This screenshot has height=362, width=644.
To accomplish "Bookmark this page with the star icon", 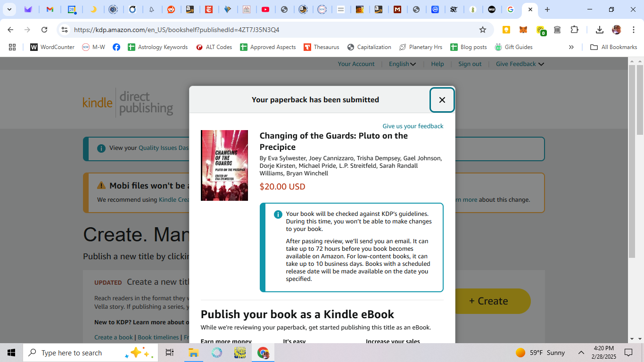I will click(x=483, y=30).
